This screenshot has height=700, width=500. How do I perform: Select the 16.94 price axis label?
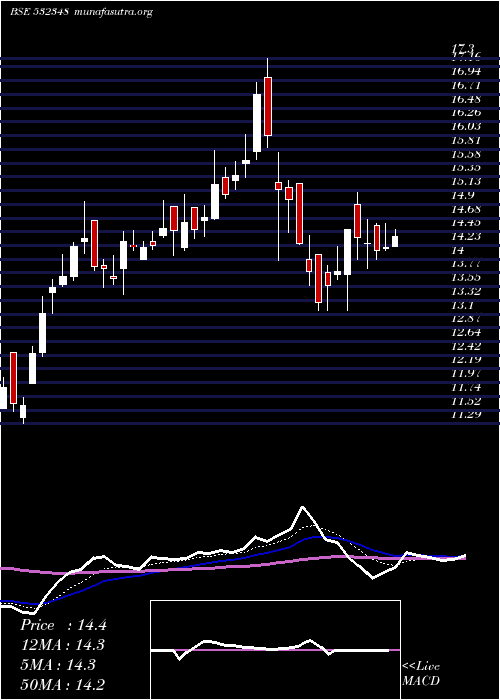[467, 71]
